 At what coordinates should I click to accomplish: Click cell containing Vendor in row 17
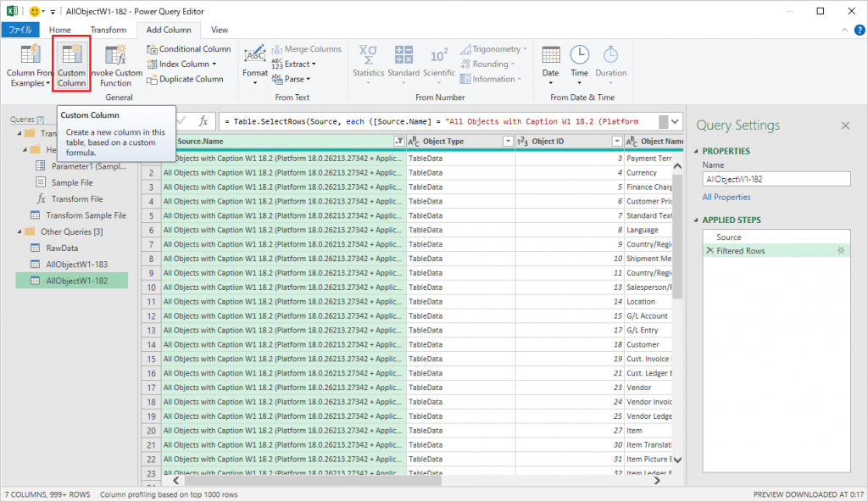click(648, 388)
